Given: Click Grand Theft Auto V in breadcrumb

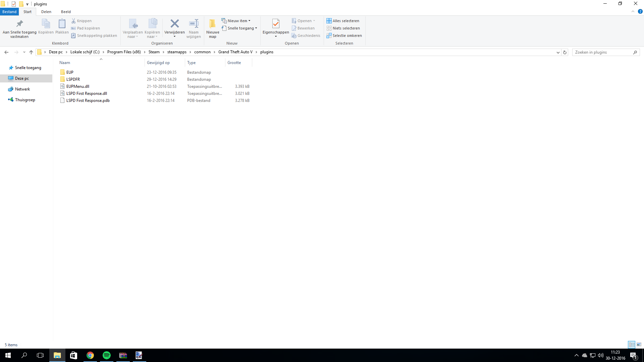Looking at the screenshot, I should tap(235, 52).
